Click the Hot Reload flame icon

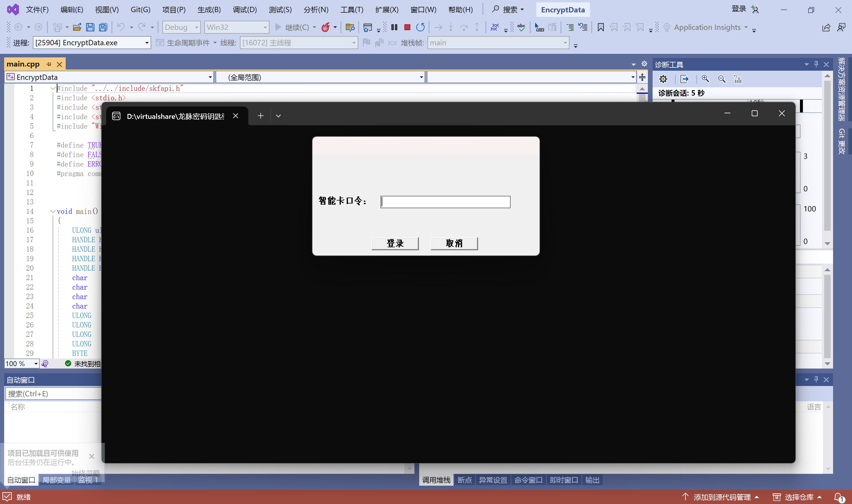pyautogui.click(x=325, y=27)
